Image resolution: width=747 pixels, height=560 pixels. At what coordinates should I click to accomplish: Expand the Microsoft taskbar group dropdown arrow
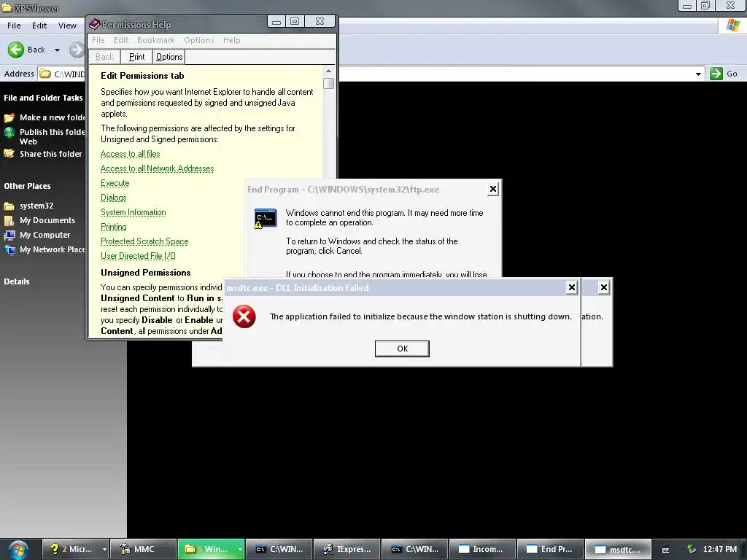[x=104, y=550]
